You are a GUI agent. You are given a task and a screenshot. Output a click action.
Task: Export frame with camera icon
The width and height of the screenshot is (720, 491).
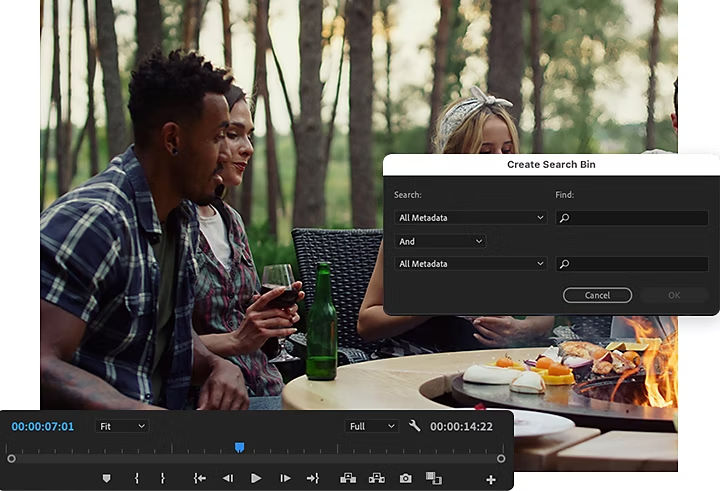[405, 479]
